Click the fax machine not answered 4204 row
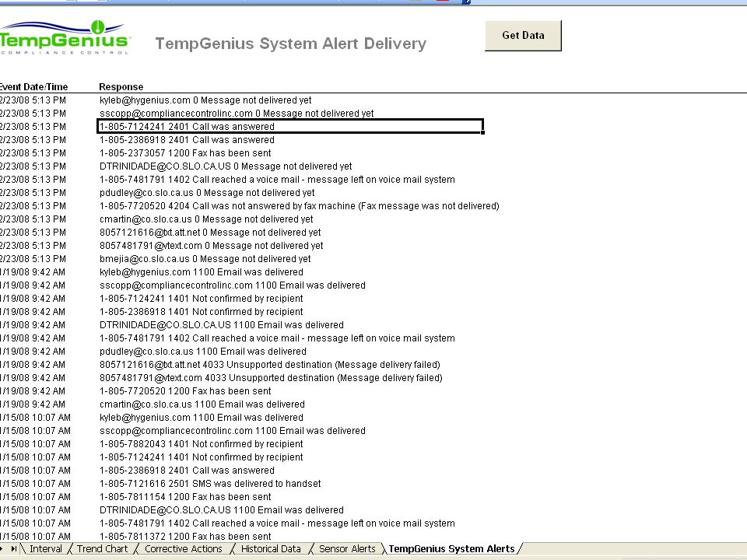This screenshot has width=747, height=560. (x=299, y=205)
